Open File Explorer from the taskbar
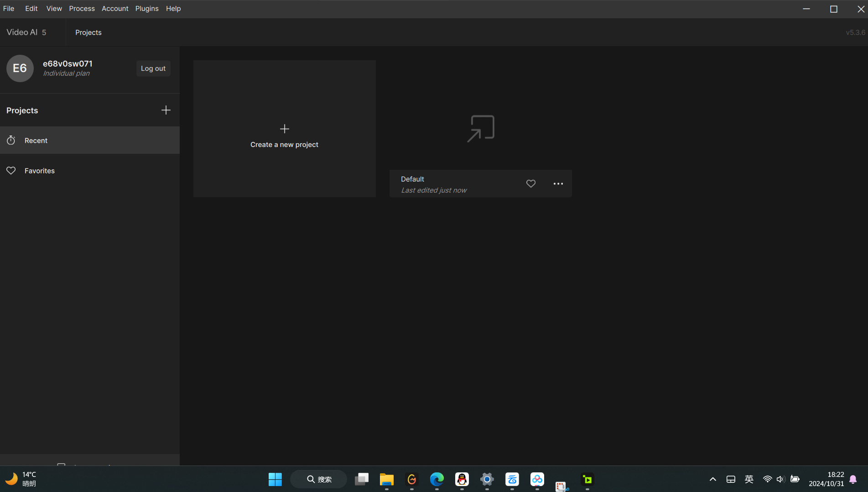This screenshot has width=868, height=492. (386, 479)
